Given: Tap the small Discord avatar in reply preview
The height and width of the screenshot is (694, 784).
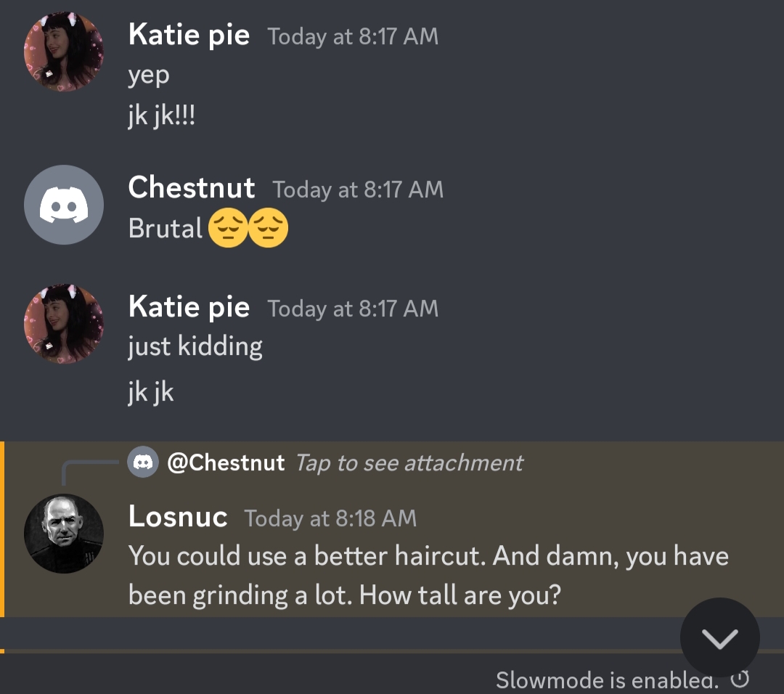Looking at the screenshot, I should pos(143,462).
